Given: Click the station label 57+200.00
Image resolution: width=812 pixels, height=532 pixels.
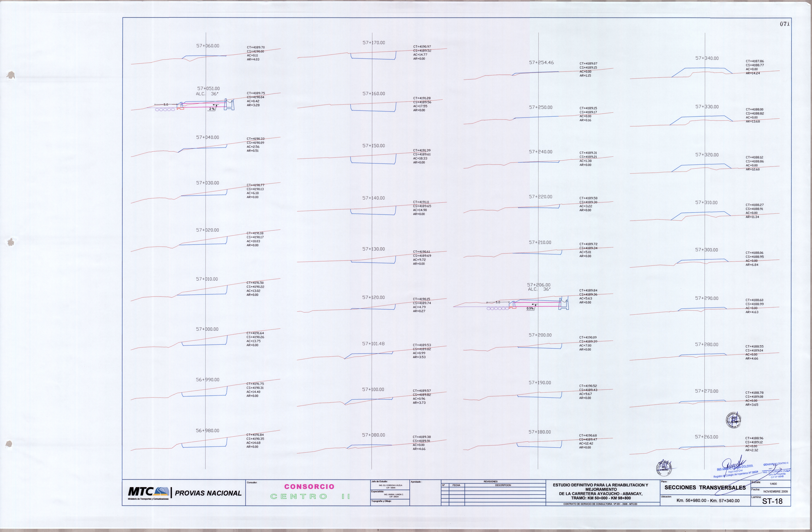Looking at the screenshot, I should tap(540, 335).
